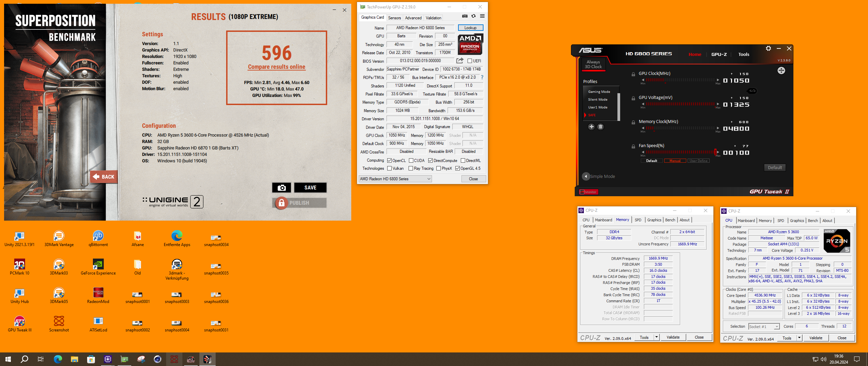Toggle the Memory Clock lock icon
Image resolution: width=868 pixels, height=366 pixels.
(633, 122)
